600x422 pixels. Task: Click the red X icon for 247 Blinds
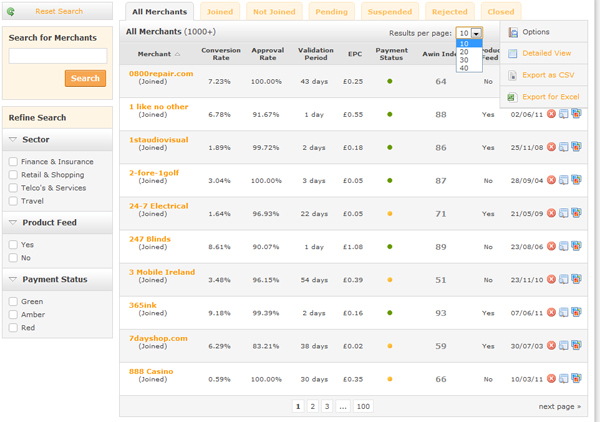coord(551,246)
